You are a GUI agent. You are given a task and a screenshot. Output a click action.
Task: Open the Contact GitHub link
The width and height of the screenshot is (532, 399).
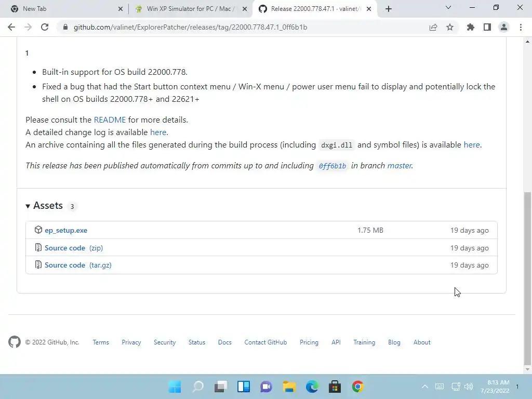[x=265, y=342]
